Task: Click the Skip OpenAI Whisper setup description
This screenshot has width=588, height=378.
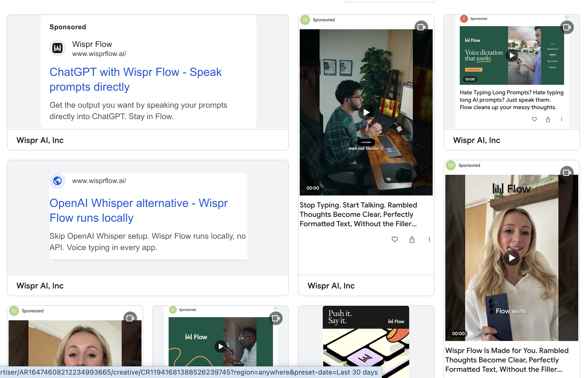Action: click(x=148, y=242)
